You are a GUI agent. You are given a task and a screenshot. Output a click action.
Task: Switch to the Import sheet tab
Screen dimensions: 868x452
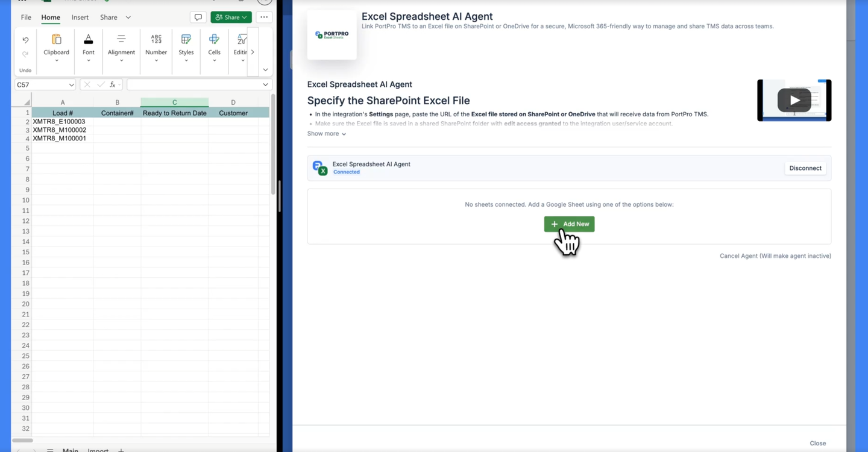pyautogui.click(x=98, y=449)
